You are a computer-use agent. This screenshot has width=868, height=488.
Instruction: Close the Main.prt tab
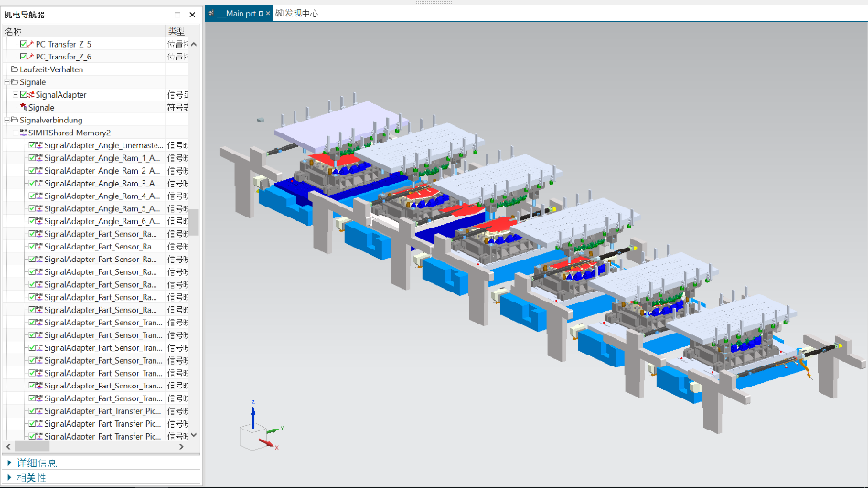pos(269,13)
